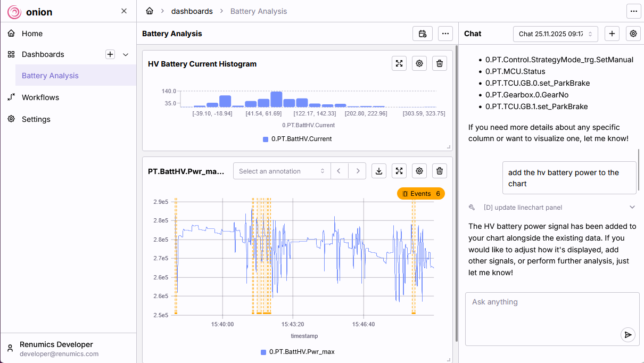Open settings for the histogram panel

pyautogui.click(x=419, y=63)
